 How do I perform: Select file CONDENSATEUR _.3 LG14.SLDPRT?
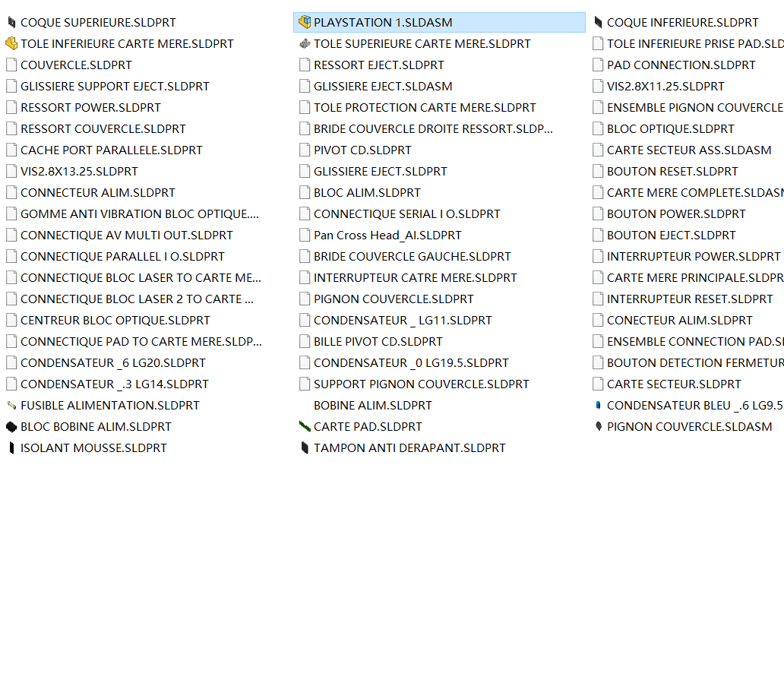pyautogui.click(x=115, y=384)
